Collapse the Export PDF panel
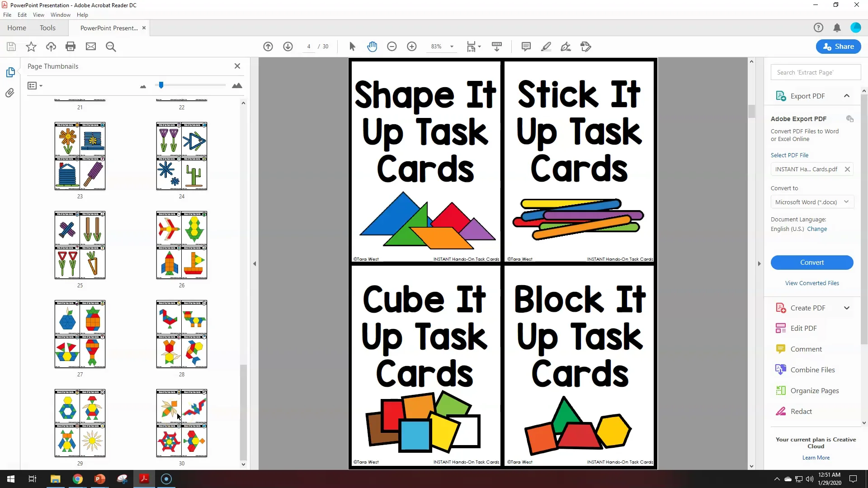 tap(847, 96)
